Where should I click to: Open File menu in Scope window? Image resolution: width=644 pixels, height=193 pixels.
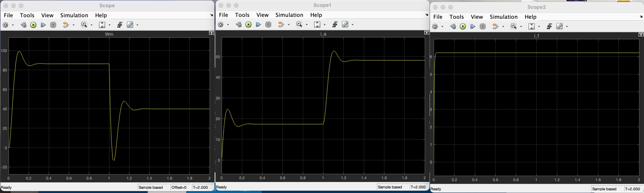(x=8, y=15)
